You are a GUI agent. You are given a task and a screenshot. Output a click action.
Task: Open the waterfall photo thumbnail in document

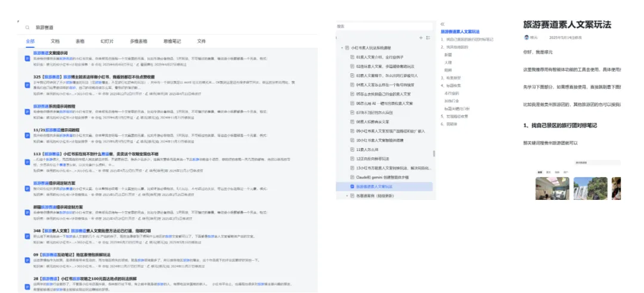click(590, 189)
